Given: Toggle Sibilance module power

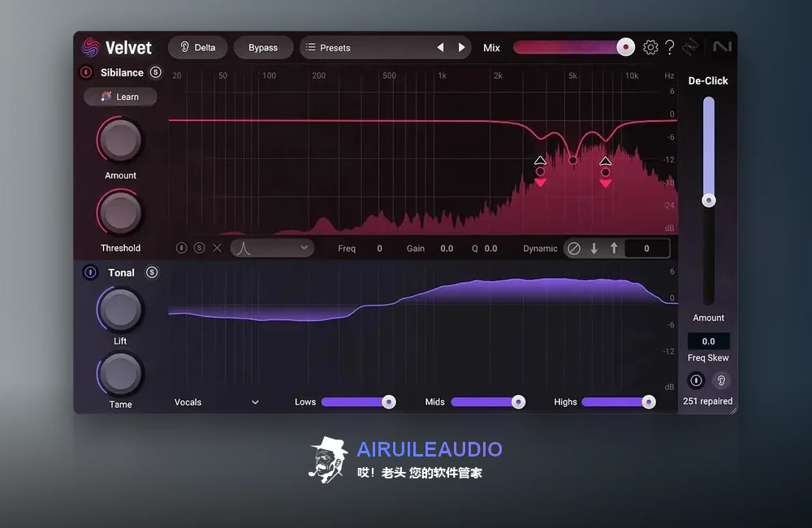Looking at the screenshot, I should (86, 72).
